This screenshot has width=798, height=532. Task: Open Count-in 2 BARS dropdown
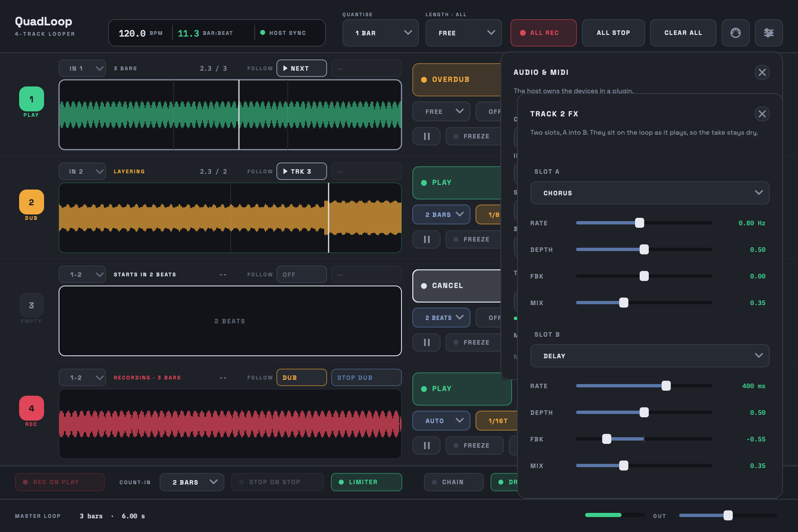tap(192, 482)
